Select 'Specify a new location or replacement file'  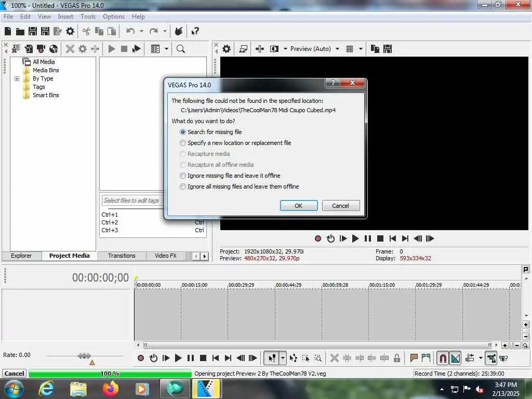(x=235, y=143)
